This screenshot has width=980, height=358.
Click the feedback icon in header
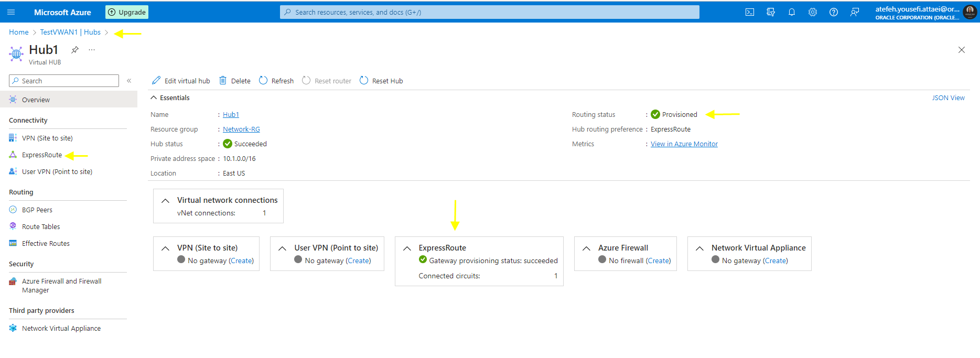point(855,12)
